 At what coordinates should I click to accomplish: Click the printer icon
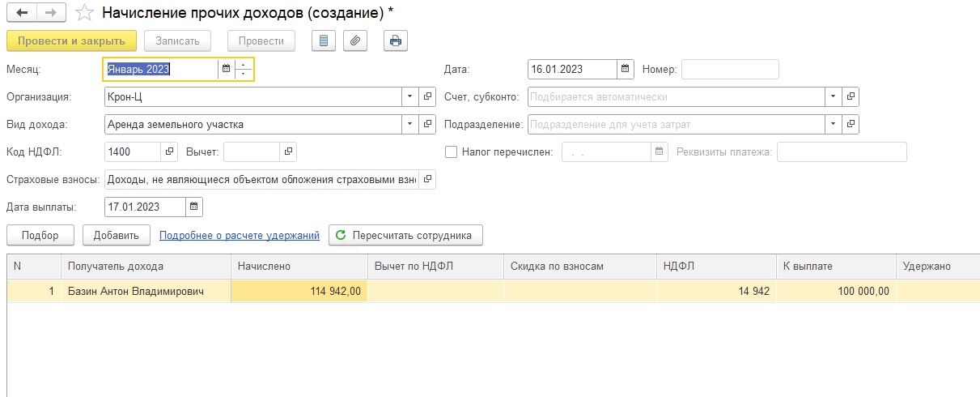click(395, 41)
